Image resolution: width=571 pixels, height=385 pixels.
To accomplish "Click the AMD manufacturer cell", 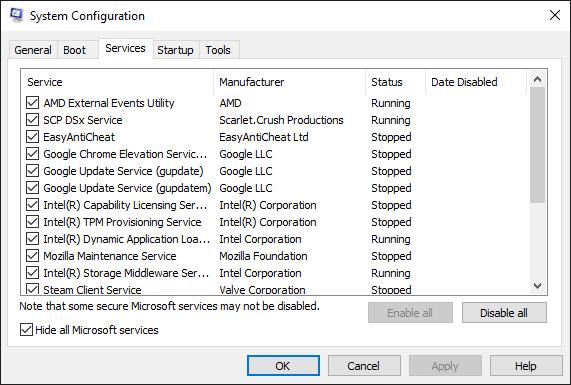I will click(231, 103).
